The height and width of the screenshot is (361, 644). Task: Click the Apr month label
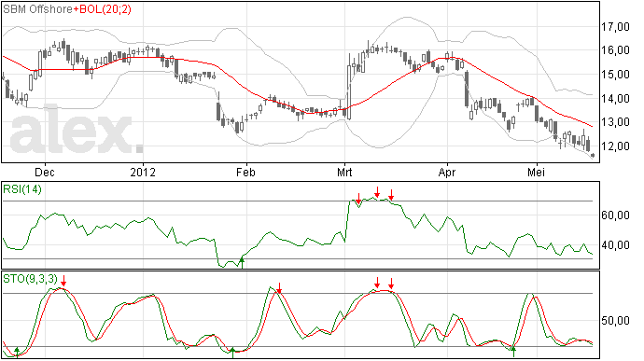coord(447,172)
